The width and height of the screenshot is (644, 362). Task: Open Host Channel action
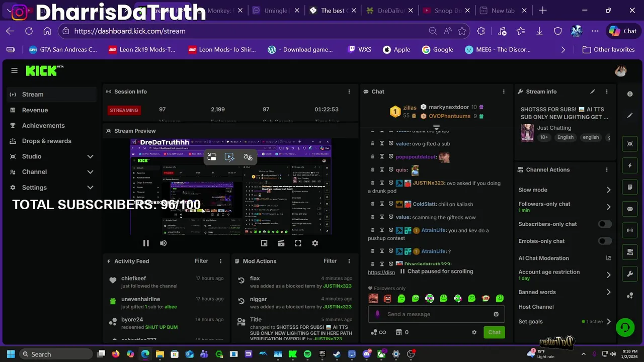tap(536, 307)
